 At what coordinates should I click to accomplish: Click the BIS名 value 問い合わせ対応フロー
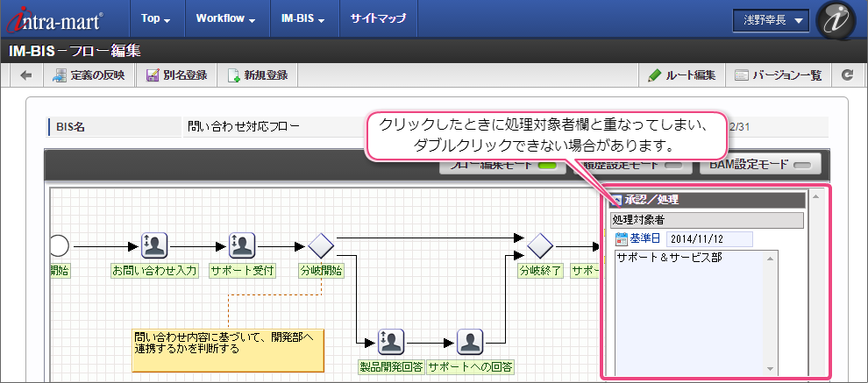click(x=244, y=127)
